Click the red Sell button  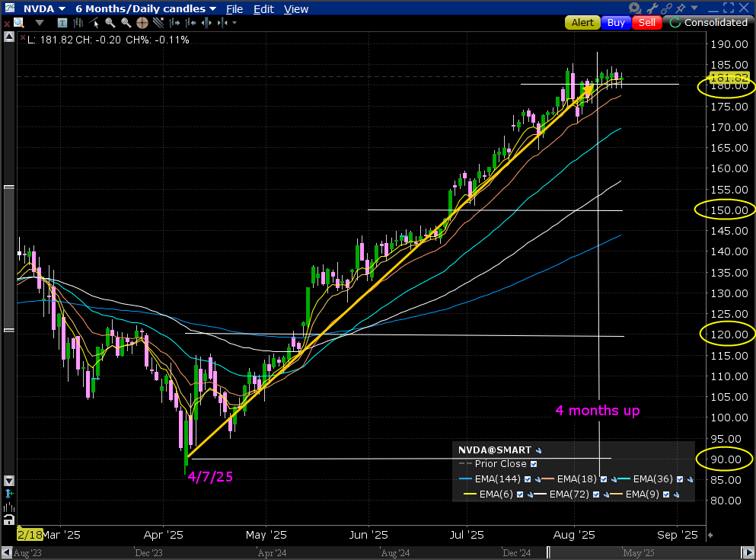pos(647,23)
